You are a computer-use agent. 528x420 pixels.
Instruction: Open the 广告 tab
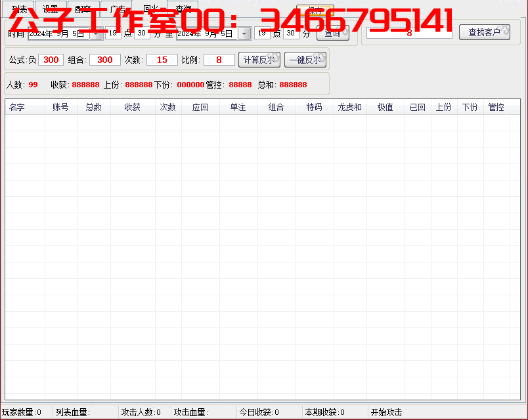[117, 9]
